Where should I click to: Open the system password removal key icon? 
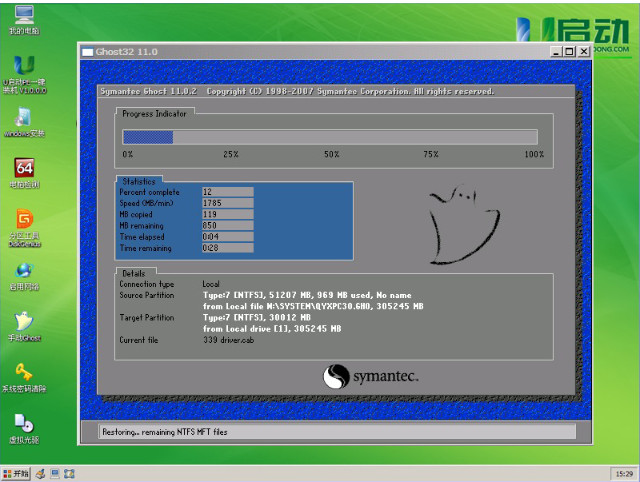point(24,374)
